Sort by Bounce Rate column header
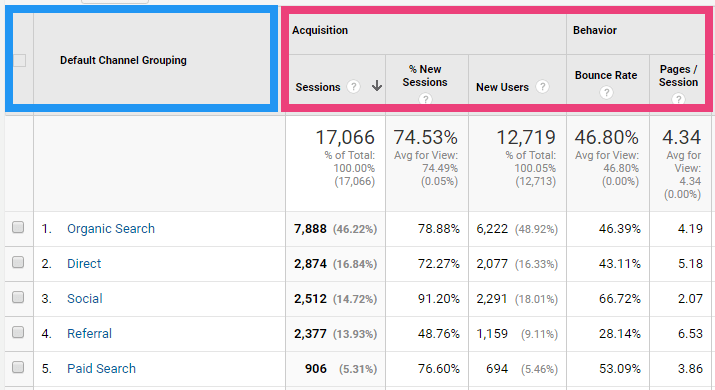Image resolution: width=715 pixels, height=390 pixels. click(x=606, y=75)
